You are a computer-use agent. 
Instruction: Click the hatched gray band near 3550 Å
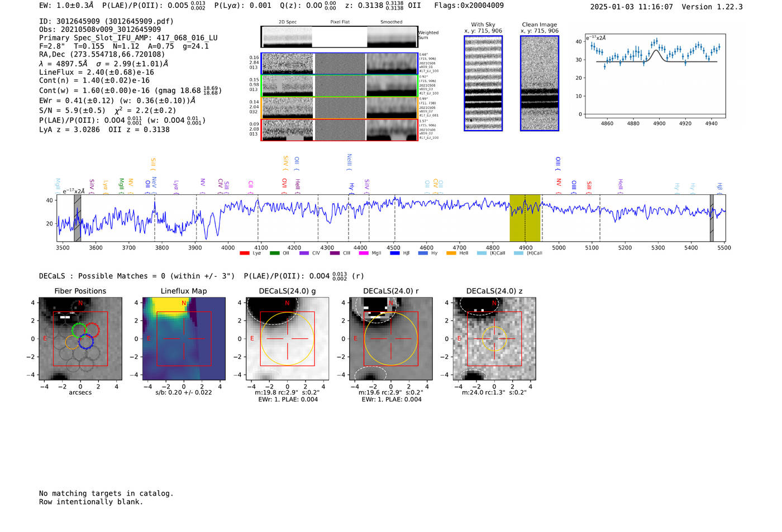click(78, 218)
